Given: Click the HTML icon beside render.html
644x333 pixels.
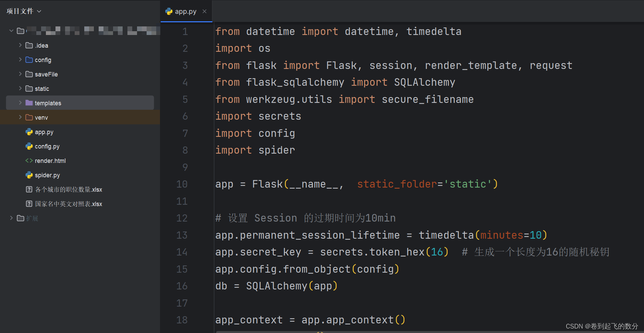Looking at the screenshot, I should point(29,160).
